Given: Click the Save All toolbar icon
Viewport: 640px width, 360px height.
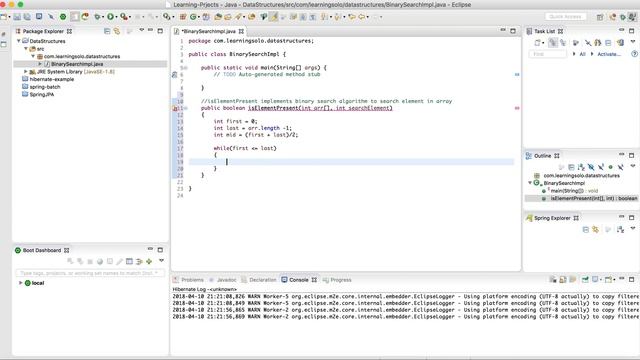Looking at the screenshot, I should tap(27, 17).
